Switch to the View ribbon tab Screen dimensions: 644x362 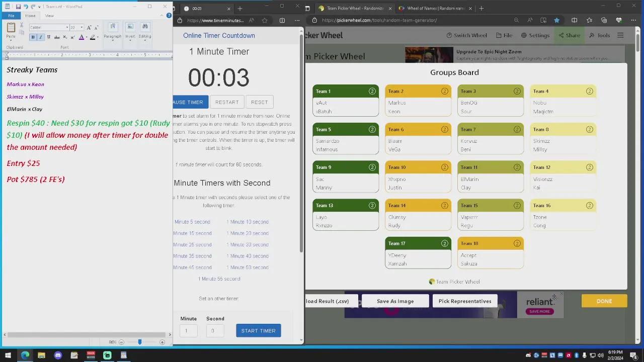tap(49, 16)
